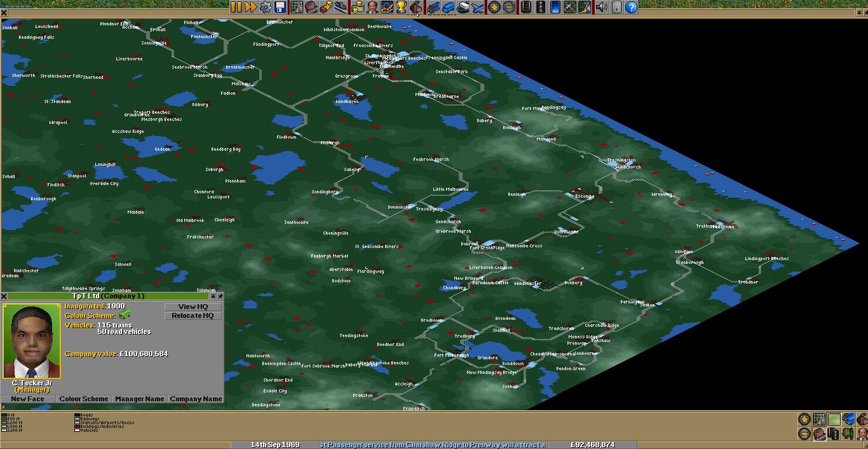Image resolution: width=868 pixels, height=449 pixels.
Task: Click the Teedingstoke town label
Action: pos(354,335)
